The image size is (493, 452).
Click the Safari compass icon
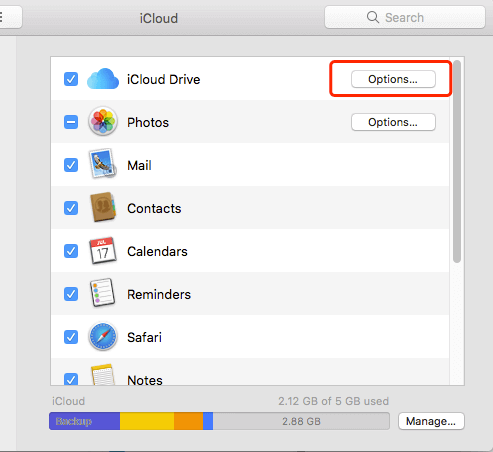[x=103, y=337]
